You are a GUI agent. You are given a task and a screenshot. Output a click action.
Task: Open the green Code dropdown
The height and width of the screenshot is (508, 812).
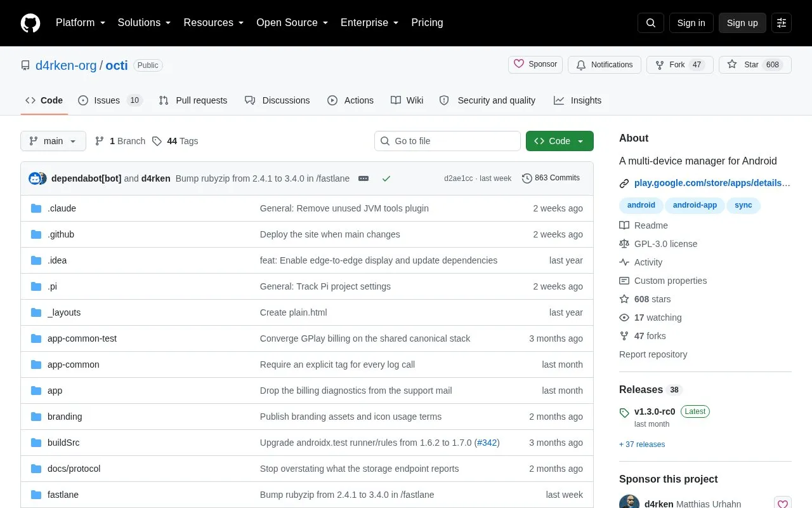[x=560, y=141]
